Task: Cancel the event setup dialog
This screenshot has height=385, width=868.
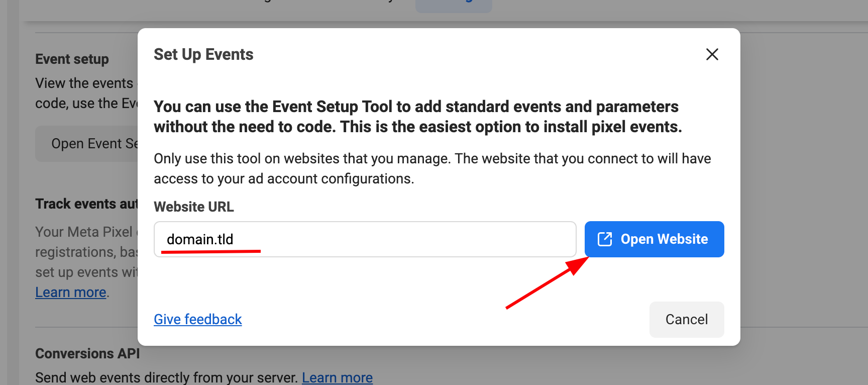Action: click(x=686, y=319)
